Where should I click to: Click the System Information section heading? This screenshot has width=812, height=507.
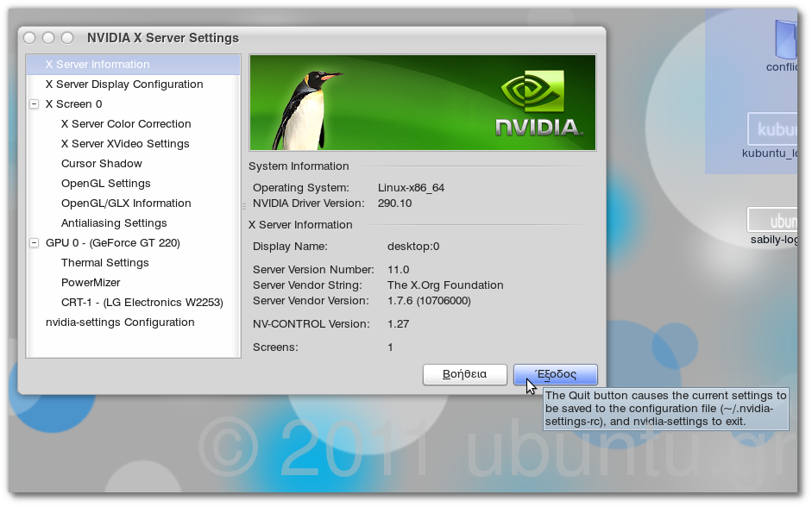coord(299,166)
